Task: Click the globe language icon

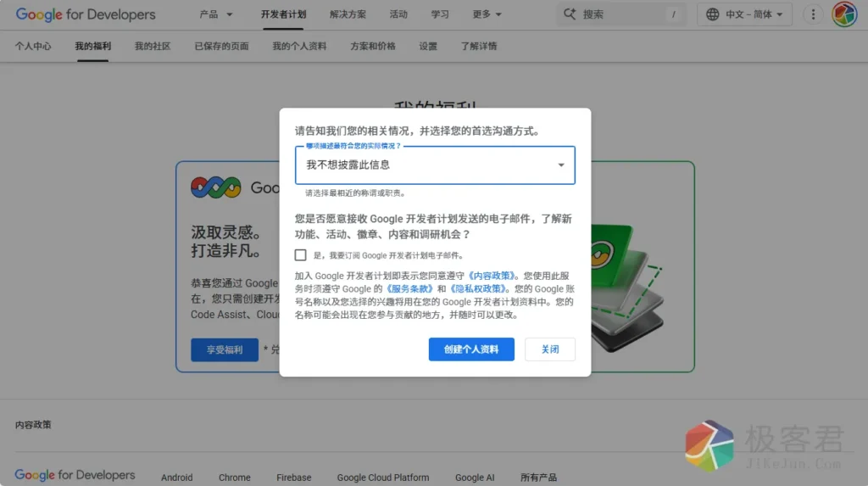Action: (712, 14)
